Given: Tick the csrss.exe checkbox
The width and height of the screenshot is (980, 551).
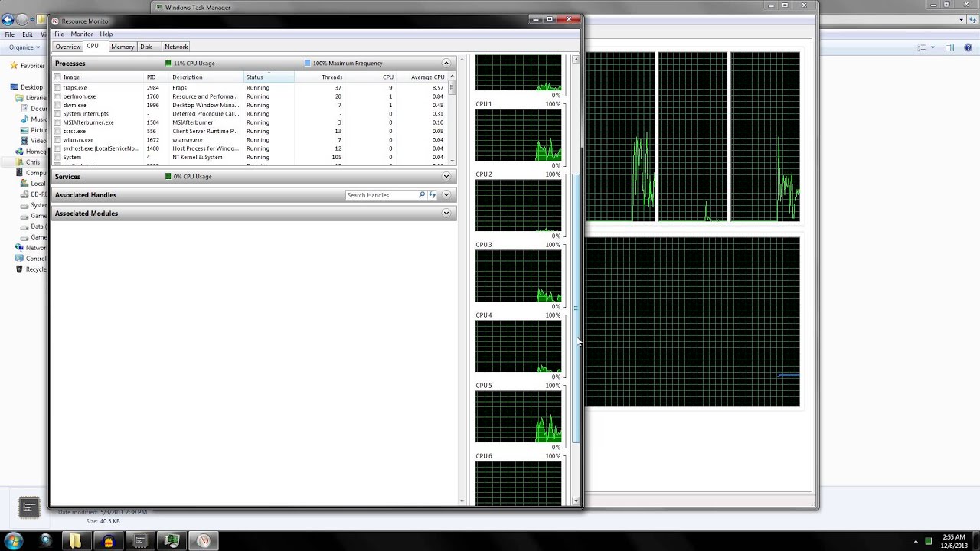Looking at the screenshot, I should pyautogui.click(x=57, y=132).
